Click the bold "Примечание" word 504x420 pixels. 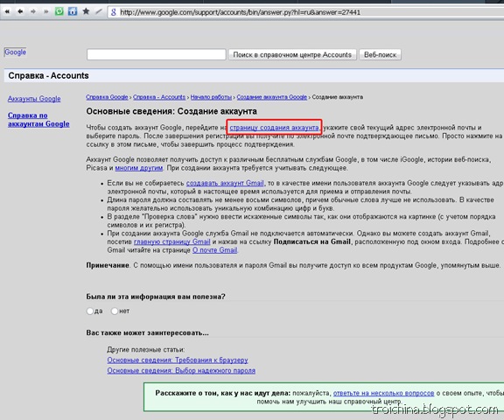click(x=108, y=265)
